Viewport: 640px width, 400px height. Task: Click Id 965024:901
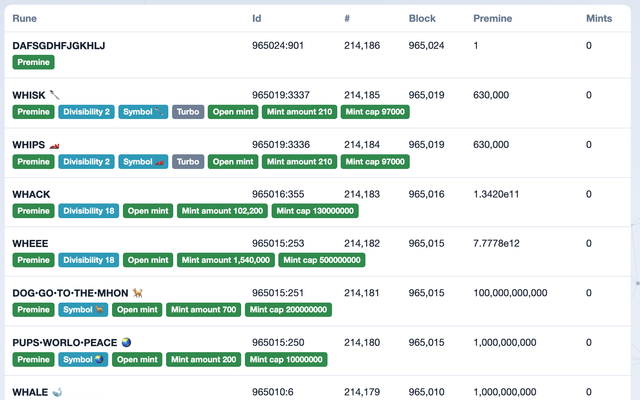click(x=278, y=46)
